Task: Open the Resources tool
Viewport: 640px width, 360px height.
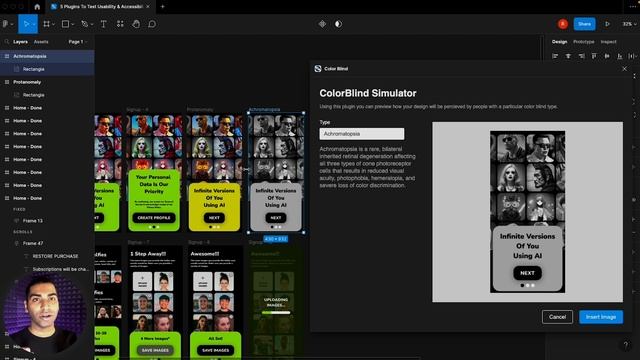Action: 120,24
